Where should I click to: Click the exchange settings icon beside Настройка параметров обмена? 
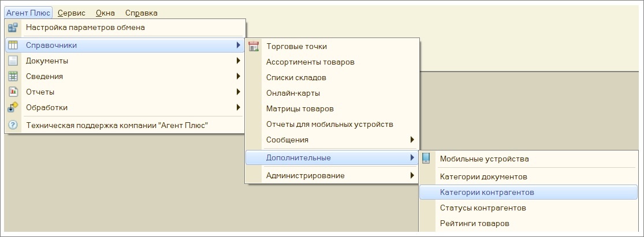click(13, 28)
